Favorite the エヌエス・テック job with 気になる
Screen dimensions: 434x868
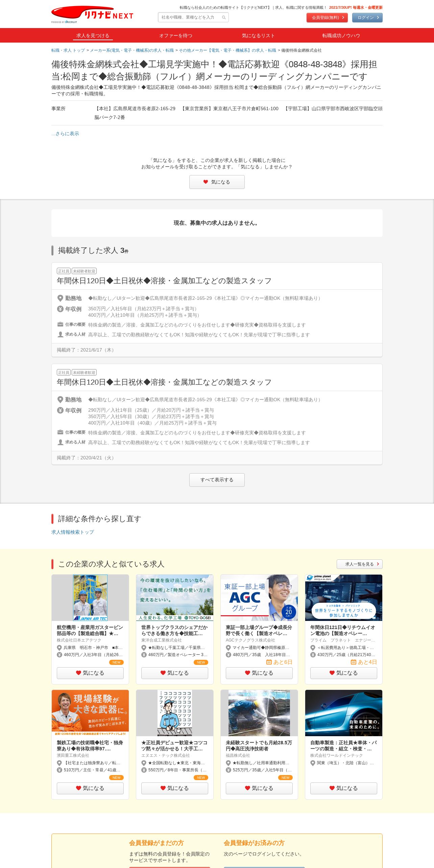(x=175, y=788)
